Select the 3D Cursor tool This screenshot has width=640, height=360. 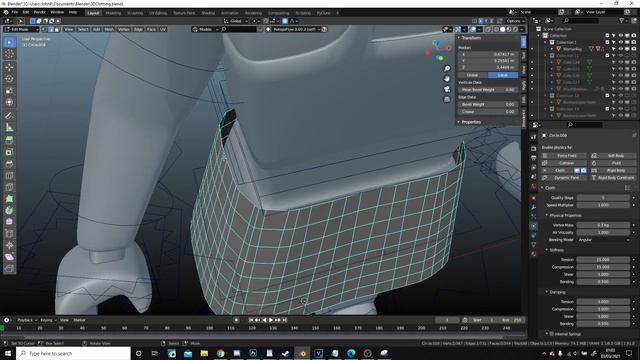(9, 54)
